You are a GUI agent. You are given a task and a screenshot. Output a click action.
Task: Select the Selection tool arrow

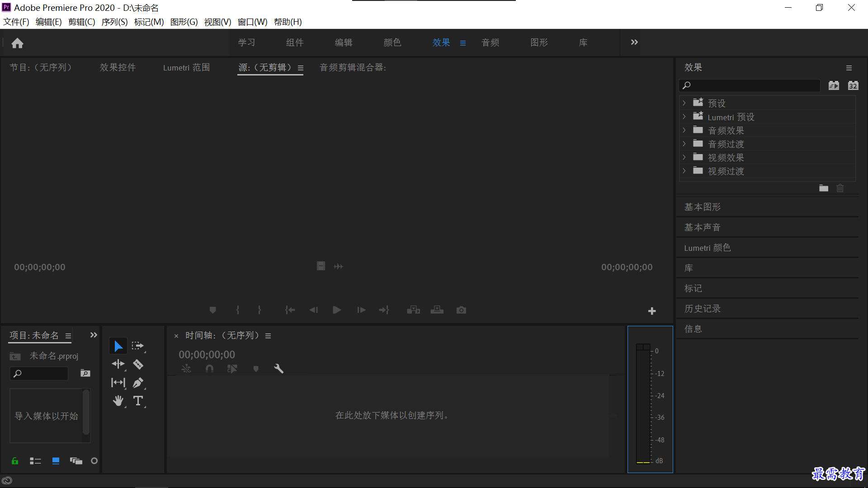(x=118, y=346)
